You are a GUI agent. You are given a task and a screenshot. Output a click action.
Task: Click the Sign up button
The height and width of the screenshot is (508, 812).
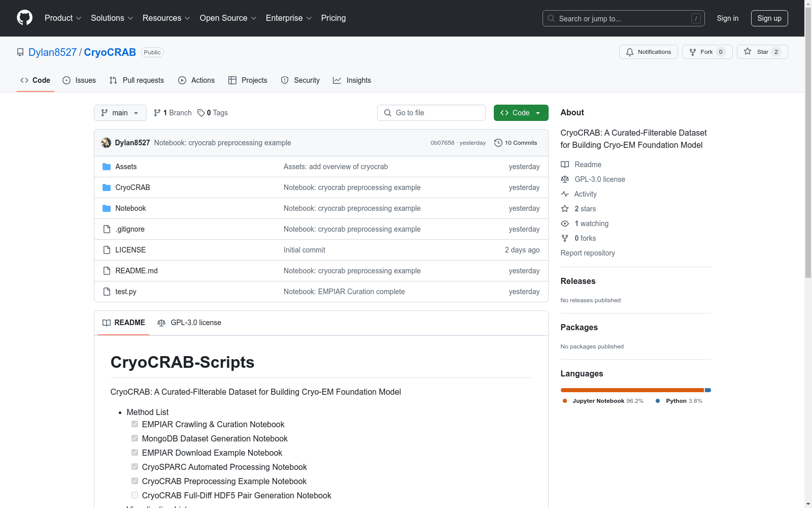point(769,18)
